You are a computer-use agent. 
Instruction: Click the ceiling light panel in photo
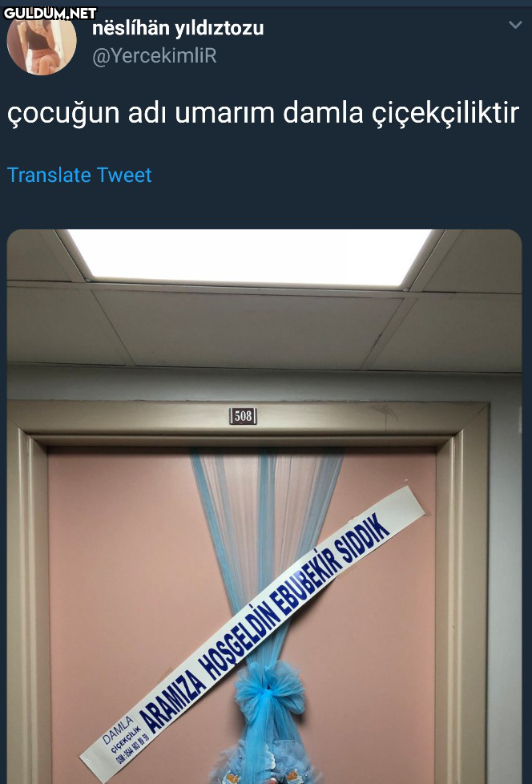(250, 257)
